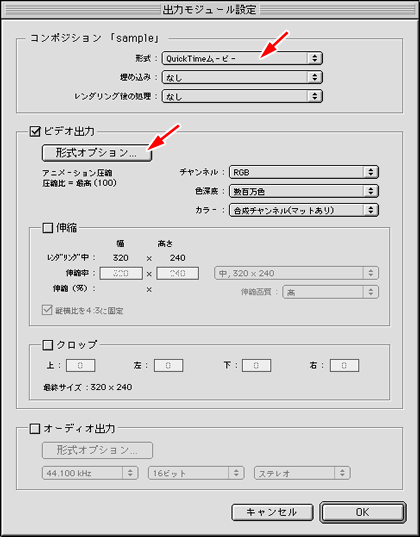Open the 形式 QuickTimeムービー dropdown
420x537 pixels.
(x=242, y=58)
